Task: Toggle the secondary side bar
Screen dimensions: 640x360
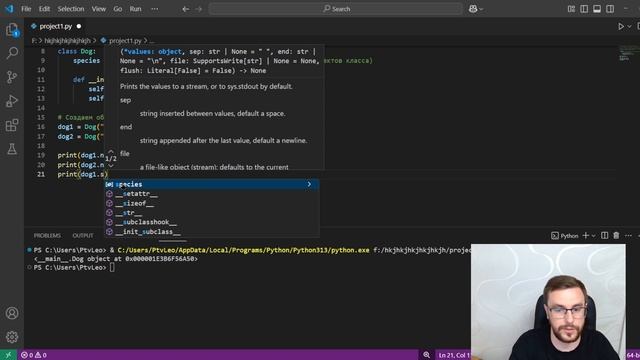Action: 610,9
